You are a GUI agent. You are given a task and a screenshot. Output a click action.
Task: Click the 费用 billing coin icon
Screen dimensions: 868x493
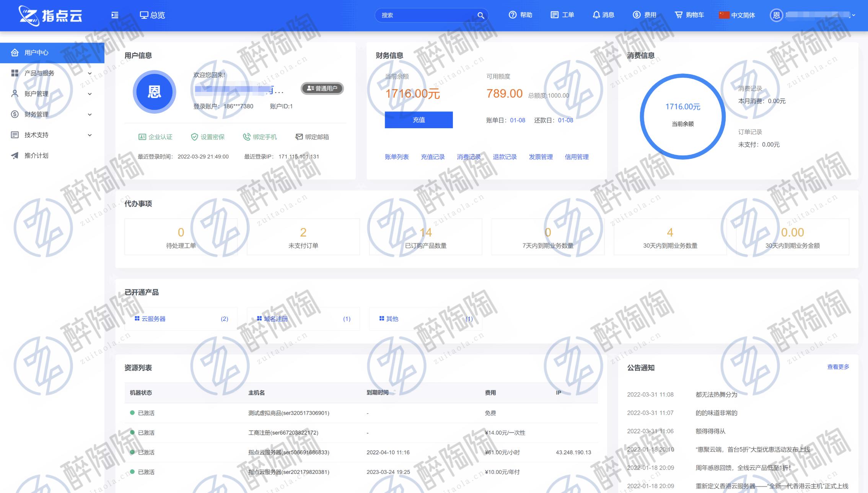click(x=637, y=15)
